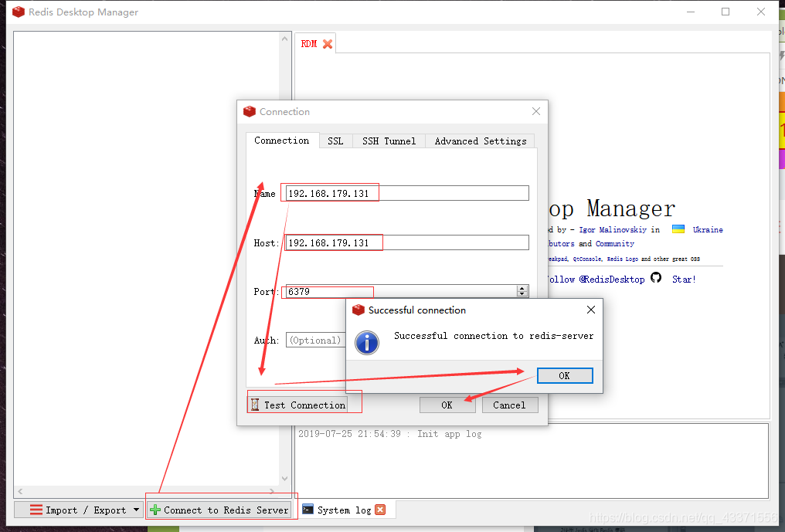Image resolution: width=785 pixels, height=532 pixels.
Task: Close the Redis Desktop Manager window
Action: [x=761, y=12]
